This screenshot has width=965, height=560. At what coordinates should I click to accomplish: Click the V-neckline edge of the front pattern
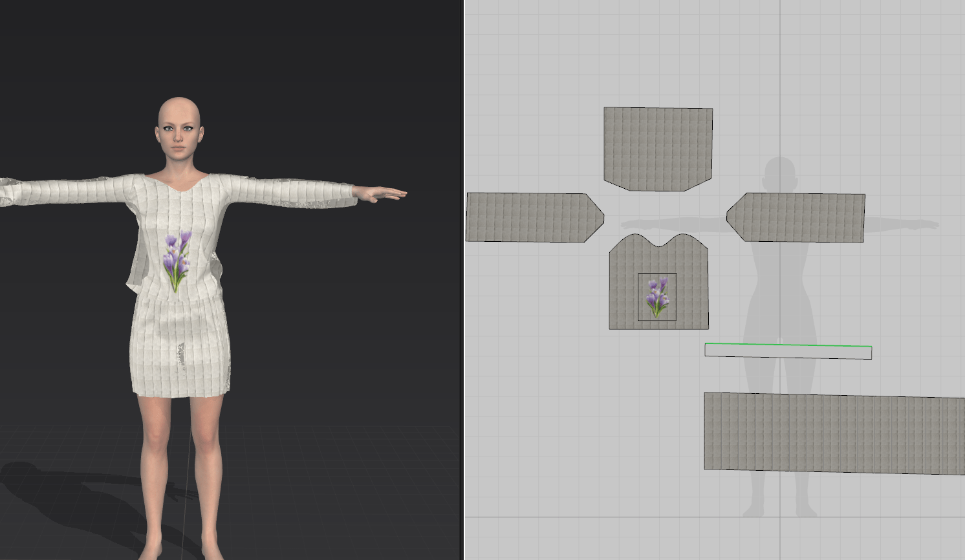point(658,246)
